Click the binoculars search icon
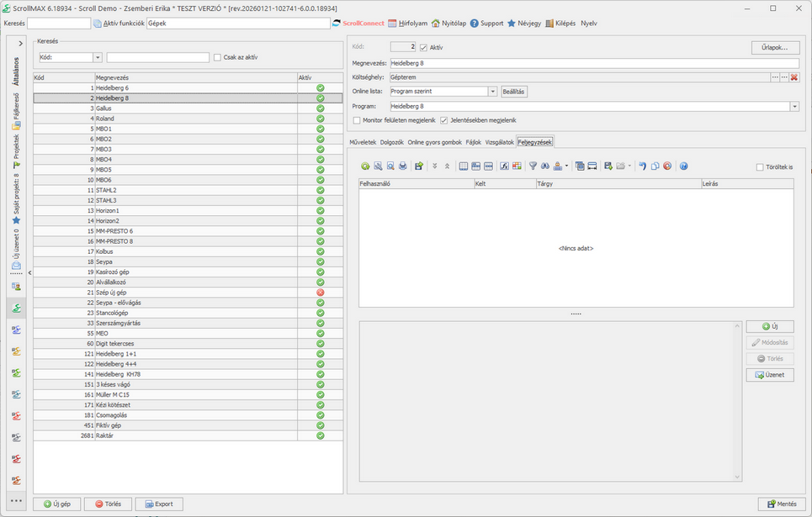The image size is (812, 517). point(544,166)
